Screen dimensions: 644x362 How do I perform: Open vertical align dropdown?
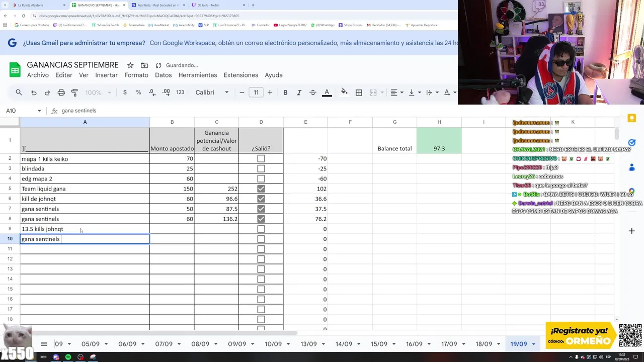414,93
